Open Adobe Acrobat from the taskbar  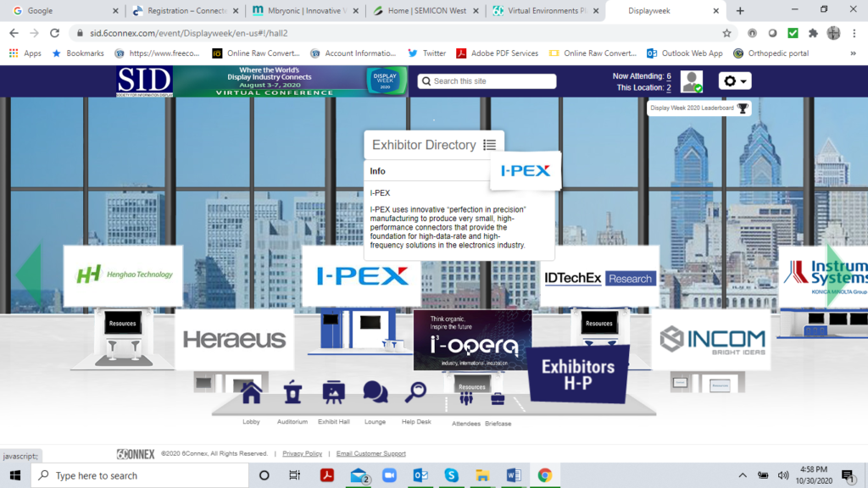pyautogui.click(x=327, y=475)
